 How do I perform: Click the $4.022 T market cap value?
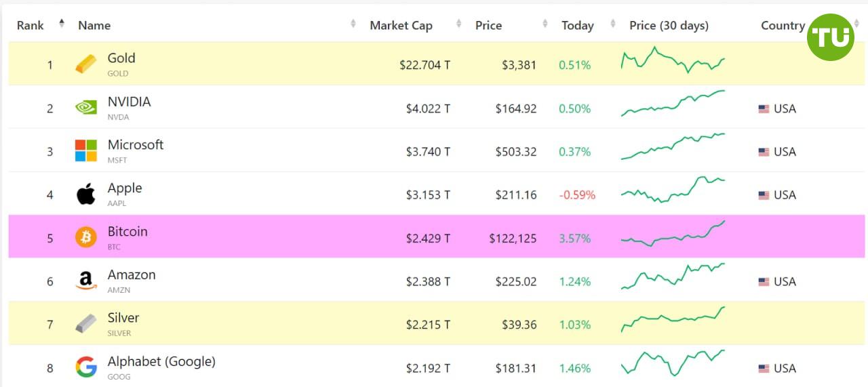click(x=428, y=108)
